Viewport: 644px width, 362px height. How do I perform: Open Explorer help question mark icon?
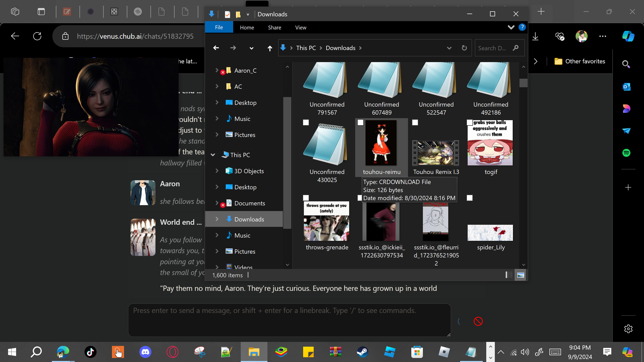tap(522, 27)
